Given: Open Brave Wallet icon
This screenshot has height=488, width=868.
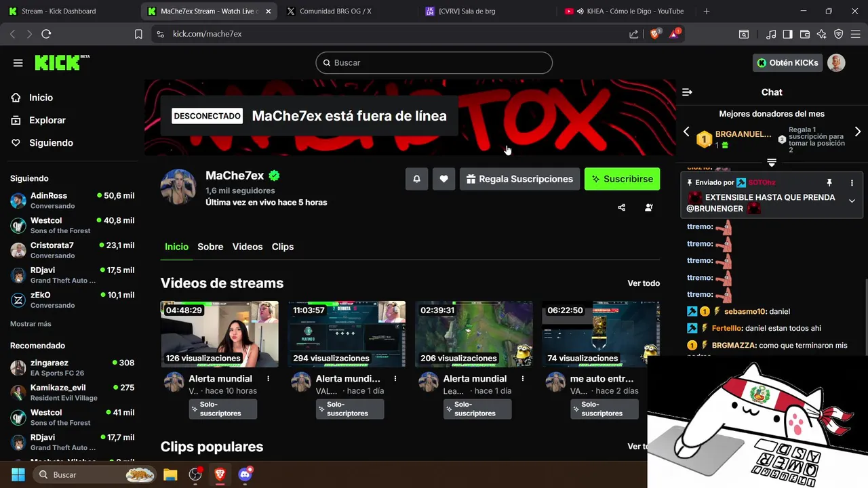Looking at the screenshot, I should tap(805, 34).
